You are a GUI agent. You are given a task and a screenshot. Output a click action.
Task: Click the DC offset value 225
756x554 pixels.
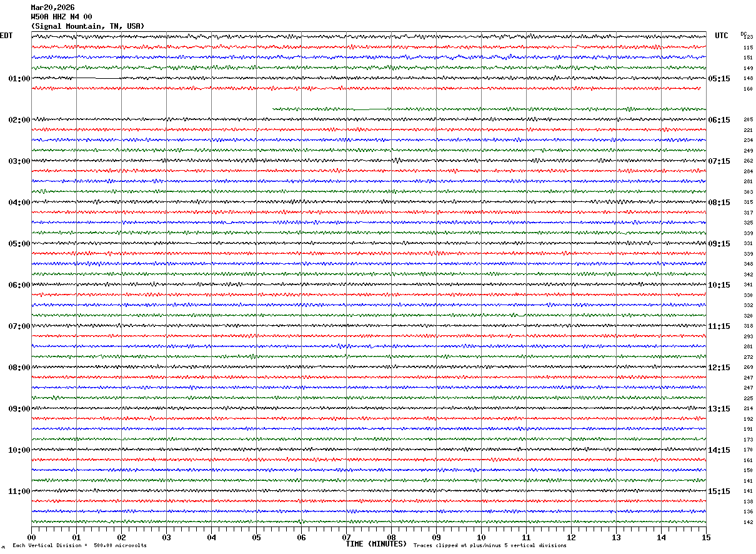point(748,398)
